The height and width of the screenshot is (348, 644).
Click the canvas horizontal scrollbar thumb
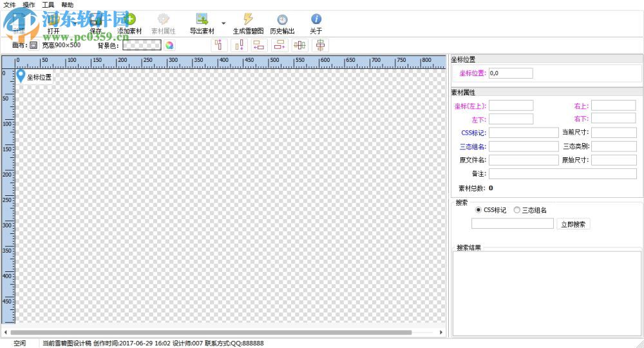pos(211,333)
